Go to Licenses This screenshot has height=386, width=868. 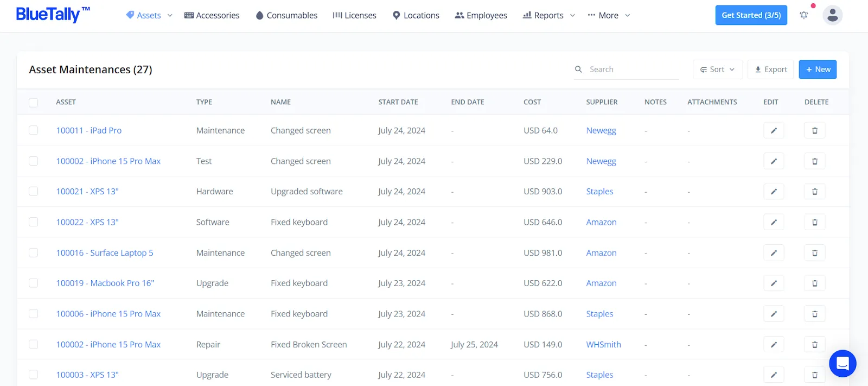coord(354,15)
